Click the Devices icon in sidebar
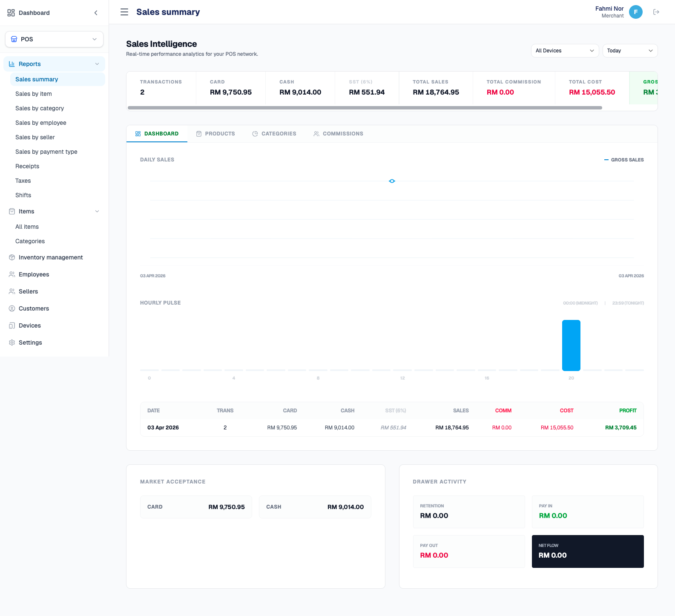This screenshot has height=616, width=675. click(x=12, y=325)
